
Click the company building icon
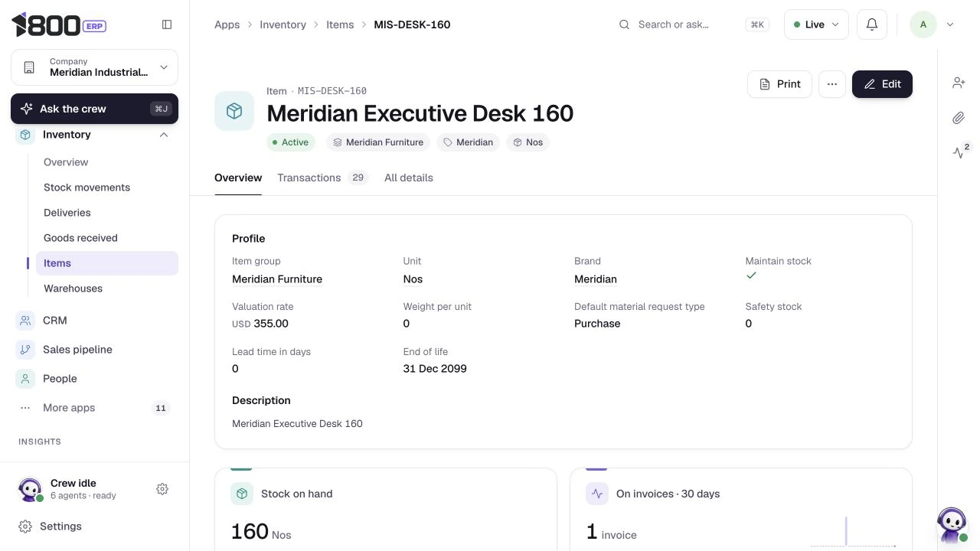pyautogui.click(x=29, y=67)
